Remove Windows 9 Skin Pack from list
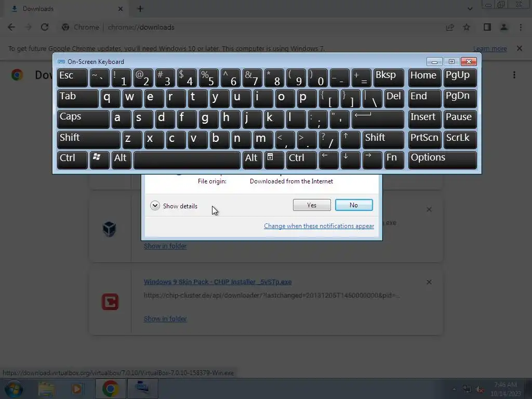This screenshot has width=532, height=399. coord(429,282)
